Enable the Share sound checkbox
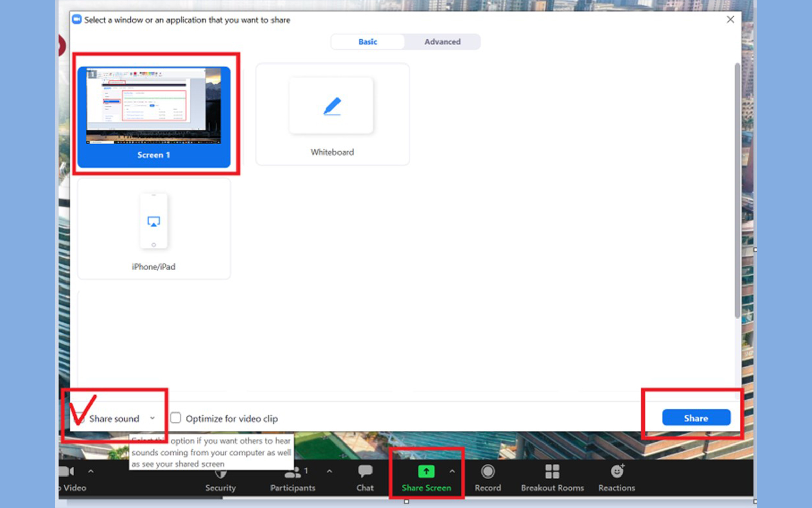Screen dimensions: 812x508 (79, 418)
